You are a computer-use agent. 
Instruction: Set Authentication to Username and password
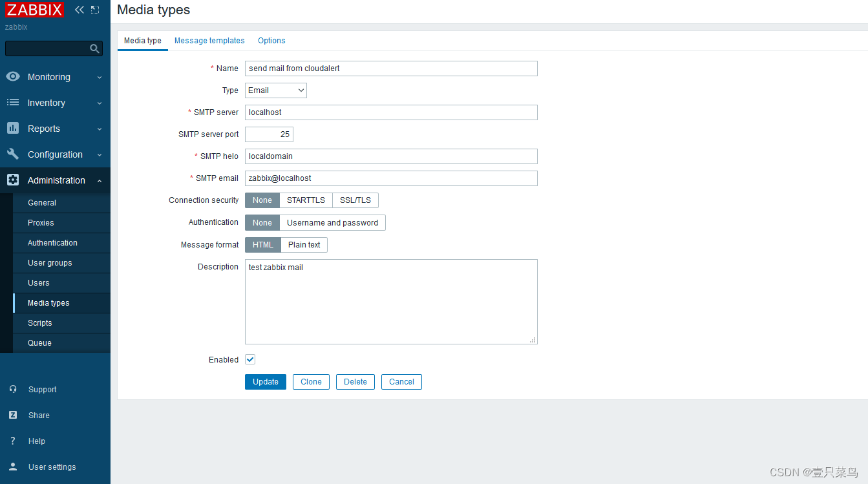coord(333,223)
